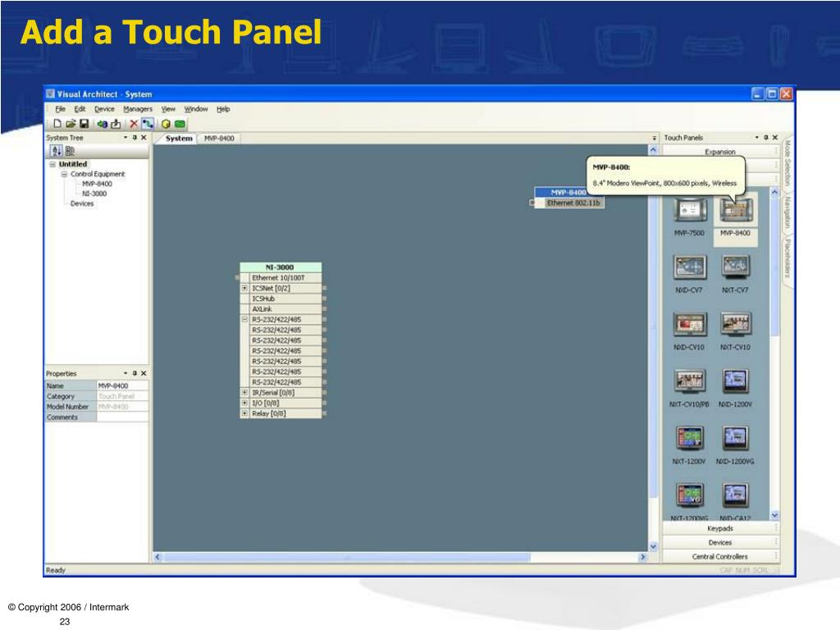Expand the ICSNet [0/2] port group
The height and width of the screenshot is (630, 840).
[x=244, y=288]
